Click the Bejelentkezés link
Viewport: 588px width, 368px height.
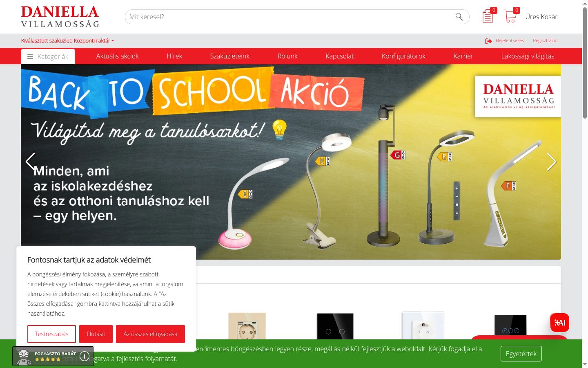click(510, 40)
